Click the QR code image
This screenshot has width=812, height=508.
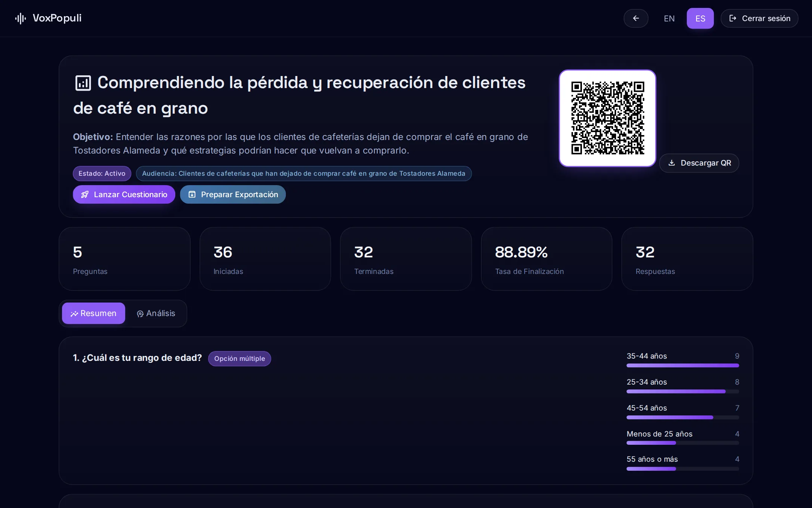(607, 118)
